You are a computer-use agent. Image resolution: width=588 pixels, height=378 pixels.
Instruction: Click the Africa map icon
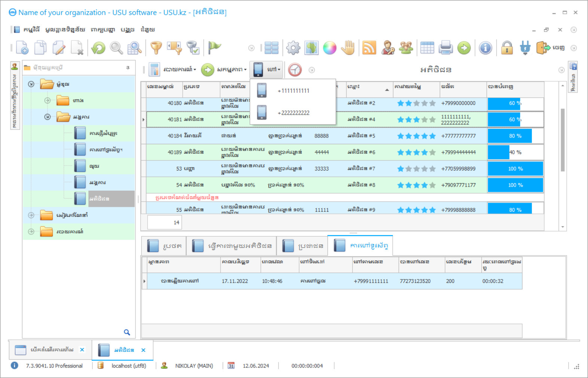tap(311, 48)
